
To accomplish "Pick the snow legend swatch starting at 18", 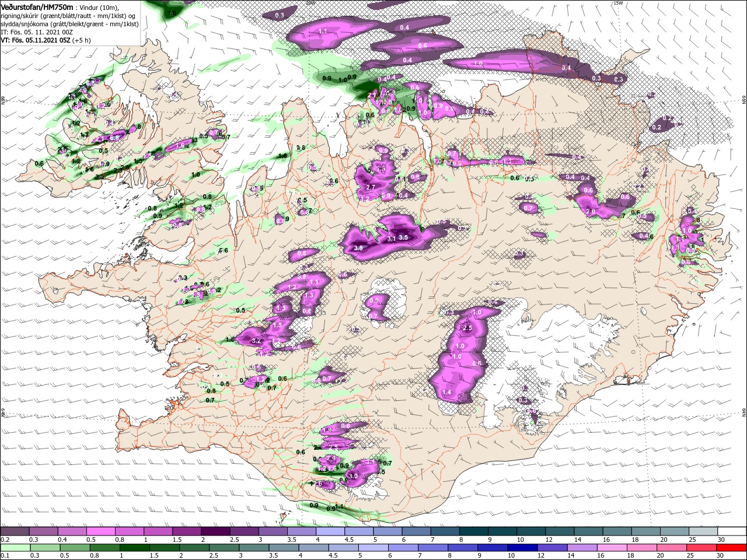I will (x=646, y=532).
